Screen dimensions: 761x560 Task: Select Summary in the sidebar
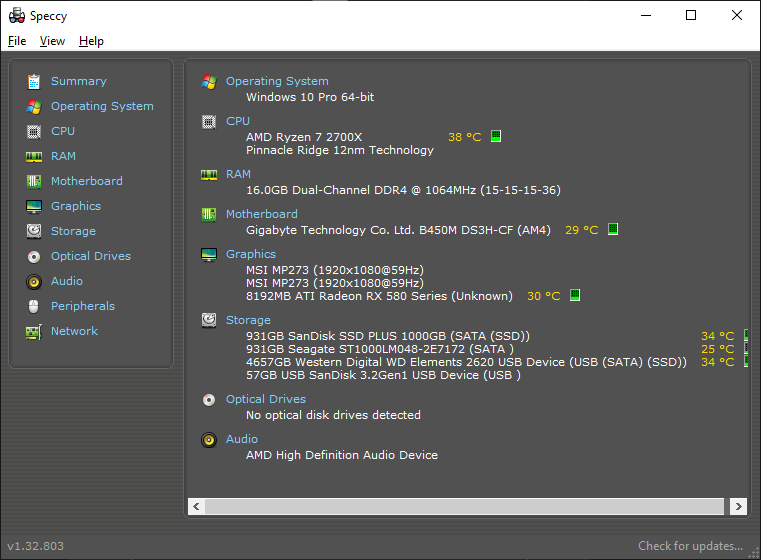[x=79, y=81]
